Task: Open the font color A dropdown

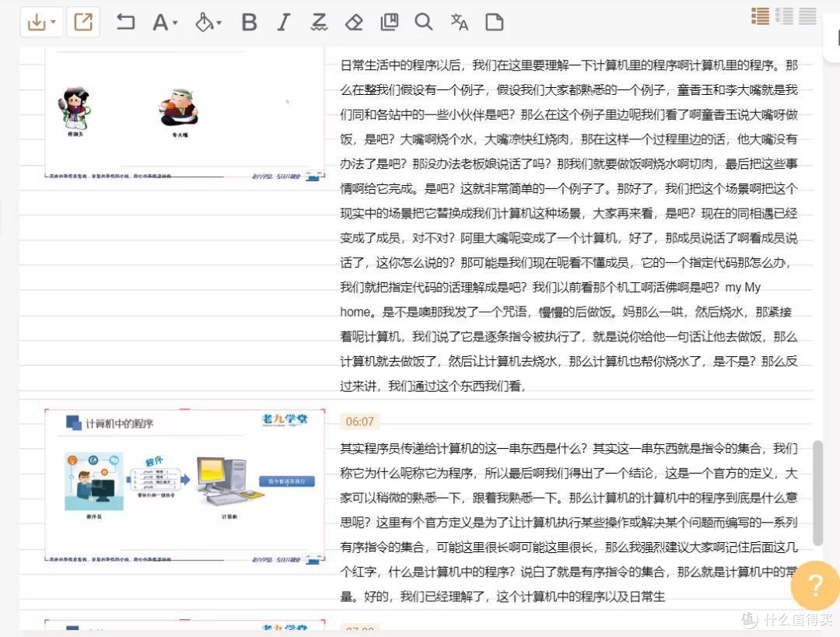Action: pyautogui.click(x=164, y=23)
